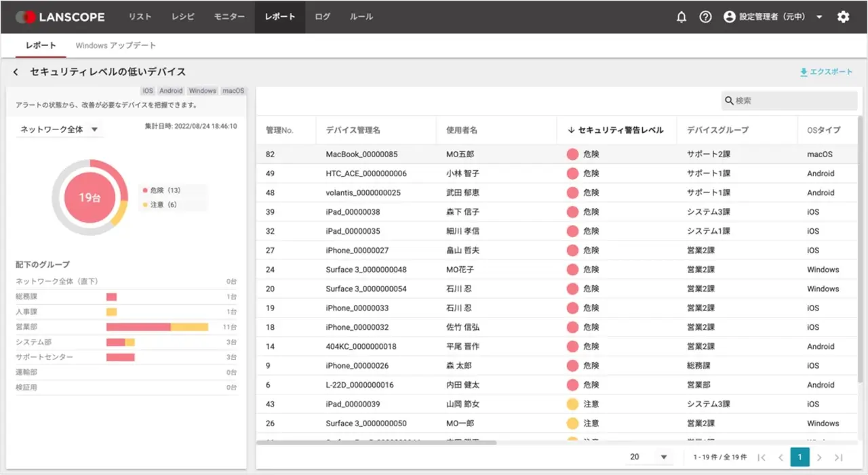Toggle the iOS filter tag
This screenshot has height=475, width=868.
click(148, 91)
